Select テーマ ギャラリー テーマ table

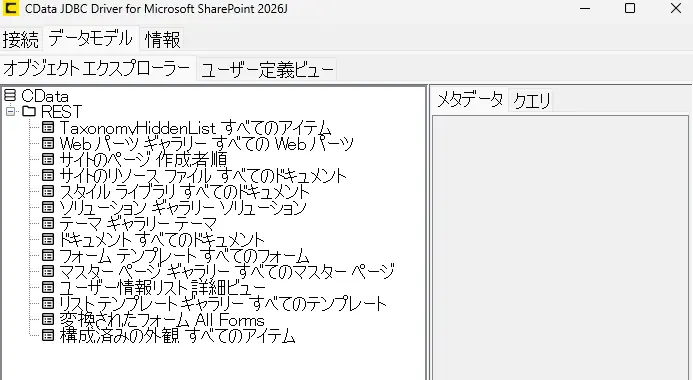pyautogui.click(x=138, y=223)
